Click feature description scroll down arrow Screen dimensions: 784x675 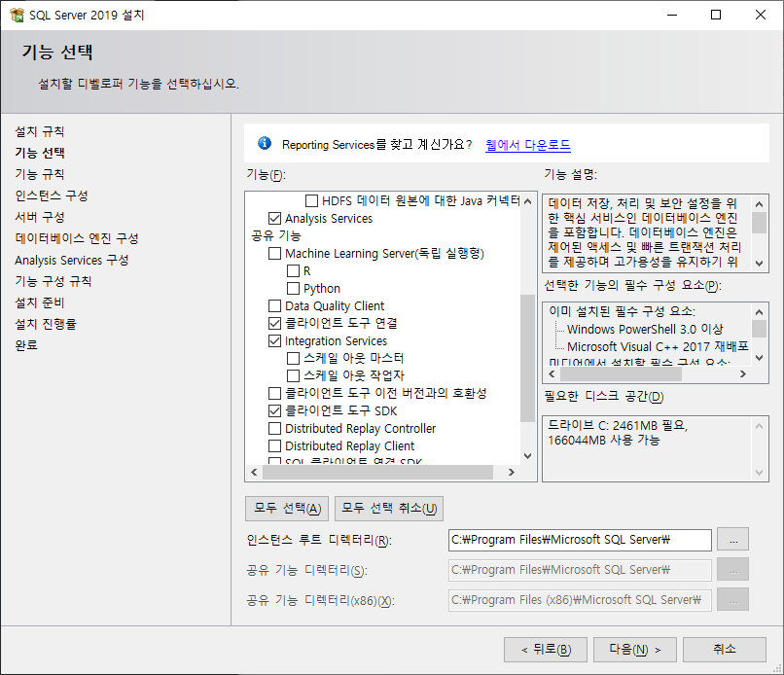[x=759, y=263]
